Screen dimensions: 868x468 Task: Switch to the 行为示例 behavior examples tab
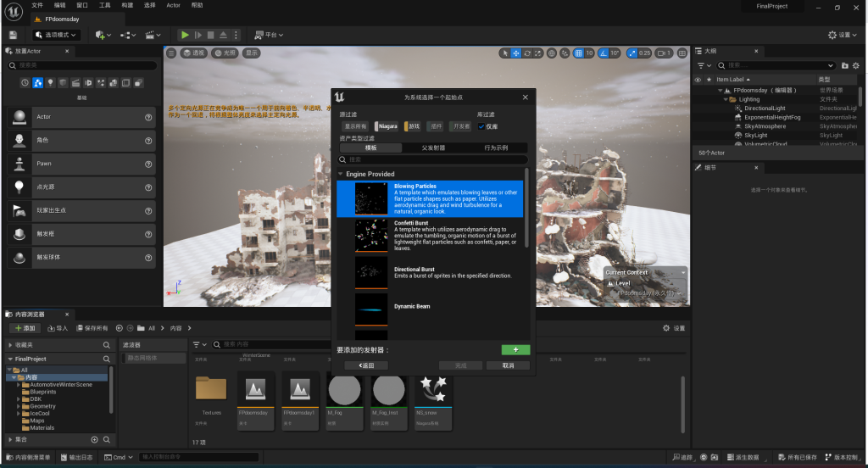pos(496,148)
